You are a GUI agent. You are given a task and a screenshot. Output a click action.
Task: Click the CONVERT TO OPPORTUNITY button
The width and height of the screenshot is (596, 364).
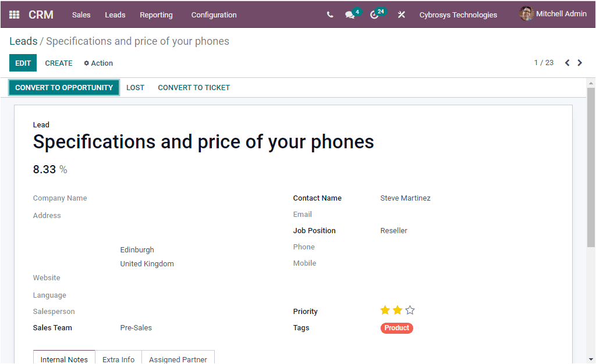pyautogui.click(x=64, y=87)
